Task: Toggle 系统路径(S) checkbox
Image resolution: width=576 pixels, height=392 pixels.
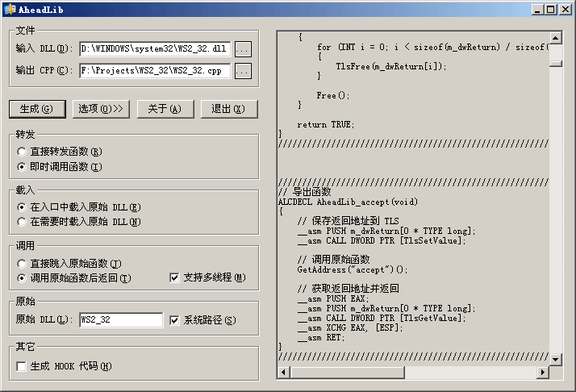Action: (202, 320)
